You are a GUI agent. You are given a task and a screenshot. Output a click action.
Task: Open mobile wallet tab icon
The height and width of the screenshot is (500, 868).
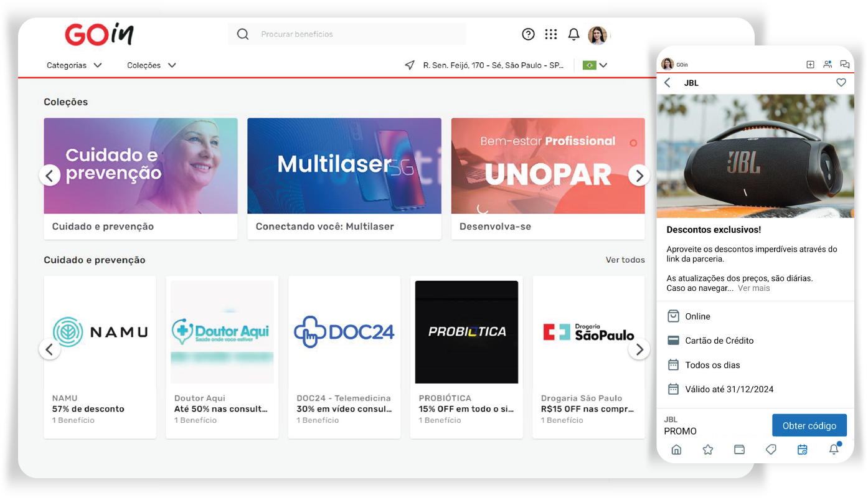tap(739, 450)
